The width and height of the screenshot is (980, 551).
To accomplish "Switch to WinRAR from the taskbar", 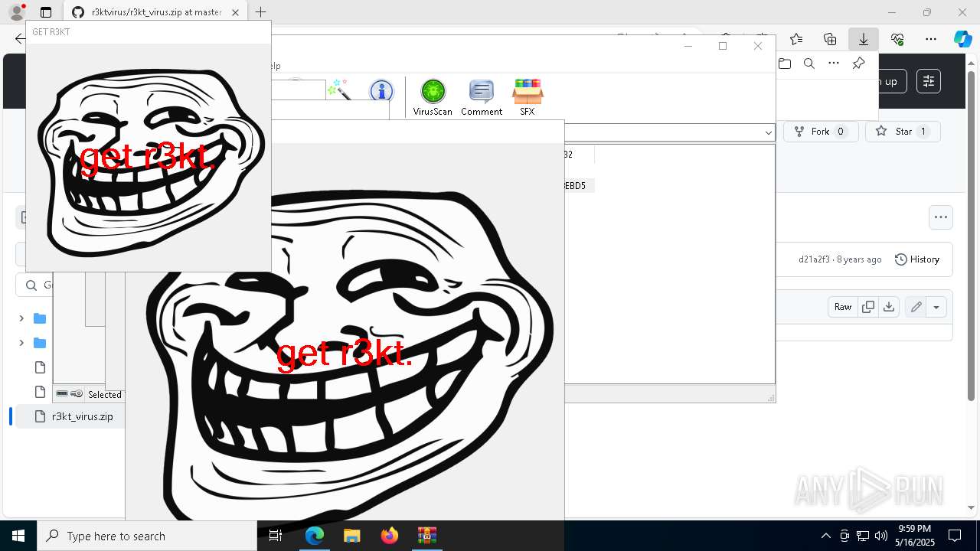I will coord(426,536).
